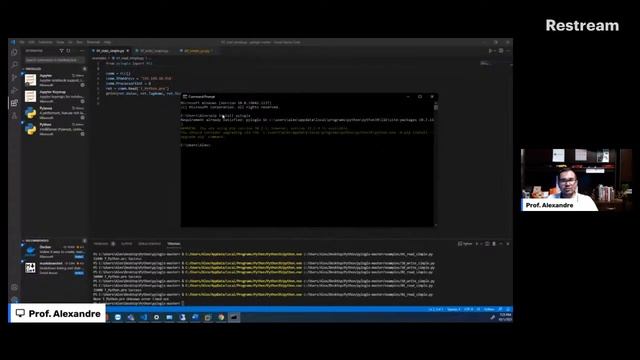The height and width of the screenshot is (360, 640).
Task: Open the Accounts icon in activity bar
Action: tap(15, 287)
